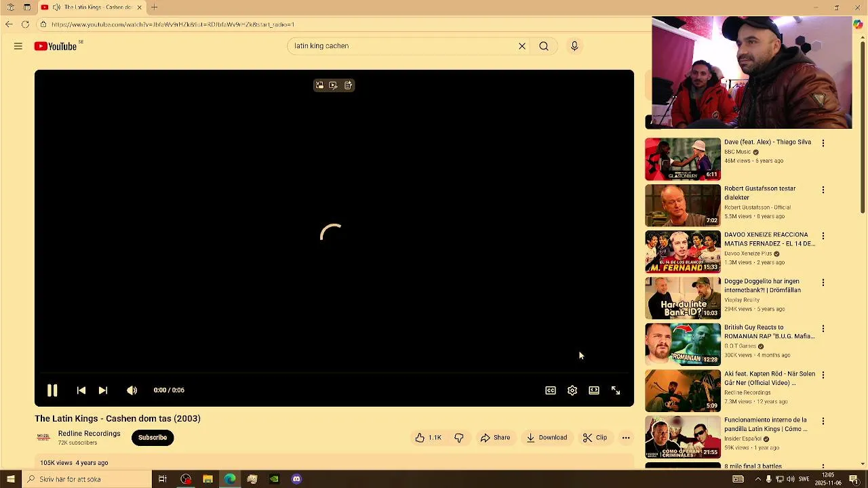Open the browser workspaces icon
868x488 pixels.
[x=11, y=7]
